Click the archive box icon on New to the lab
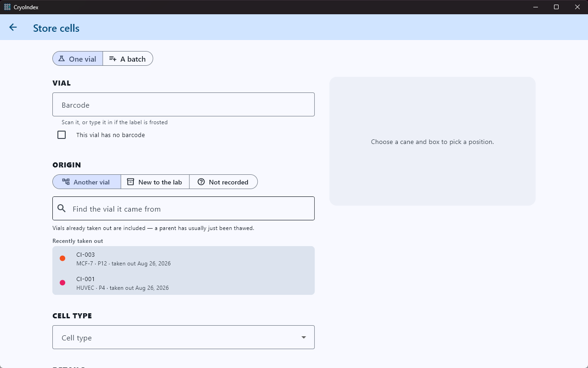The width and height of the screenshot is (588, 368). click(x=130, y=182)
